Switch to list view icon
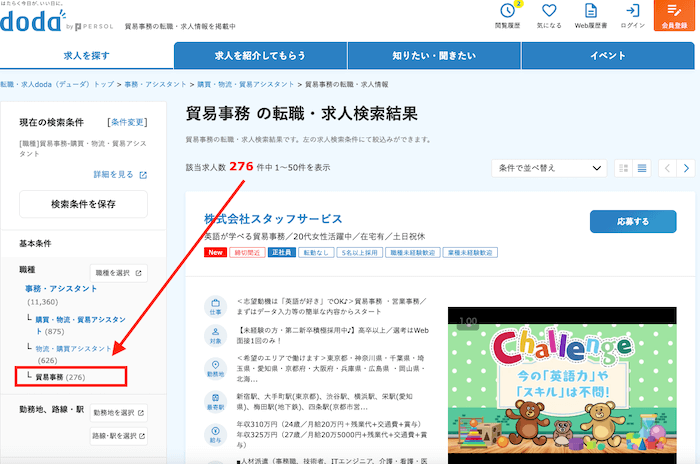This screenshot has width=700, height=464. pos(642,168)
